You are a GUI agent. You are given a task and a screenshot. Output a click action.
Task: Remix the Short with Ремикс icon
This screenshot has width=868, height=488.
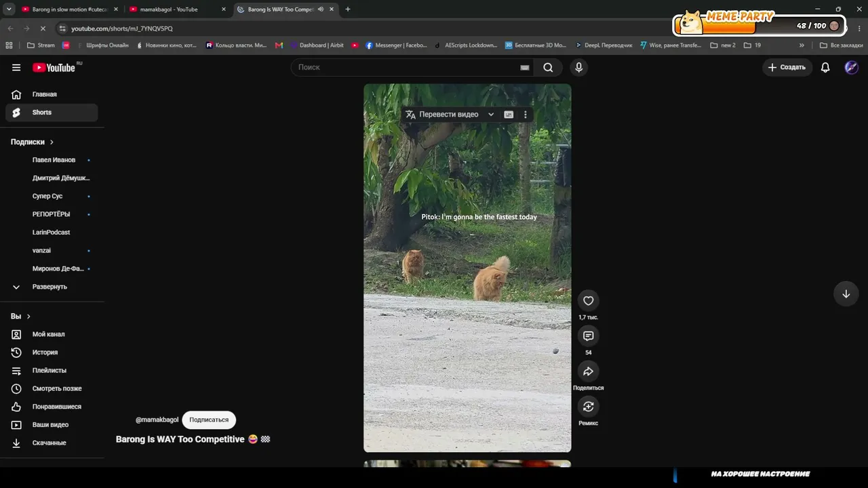point(588,407)
